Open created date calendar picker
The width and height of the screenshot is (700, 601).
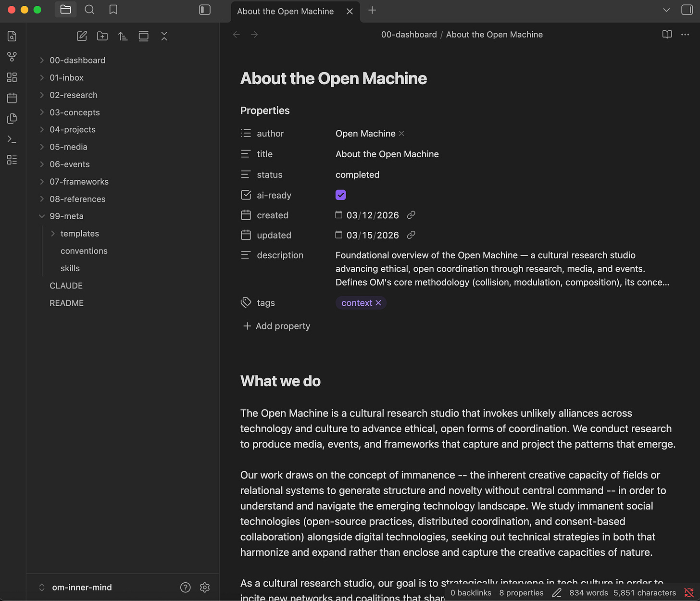[338, 215]
